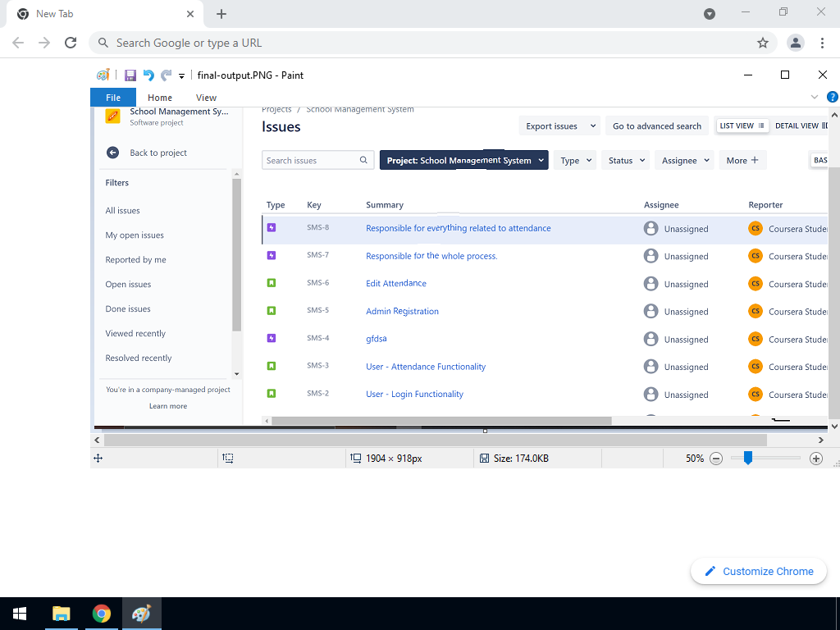The width and height of the screenshot is (840, 630).
Task: Click the Redo arrow in Paint title bar
Action: point(167,75)
